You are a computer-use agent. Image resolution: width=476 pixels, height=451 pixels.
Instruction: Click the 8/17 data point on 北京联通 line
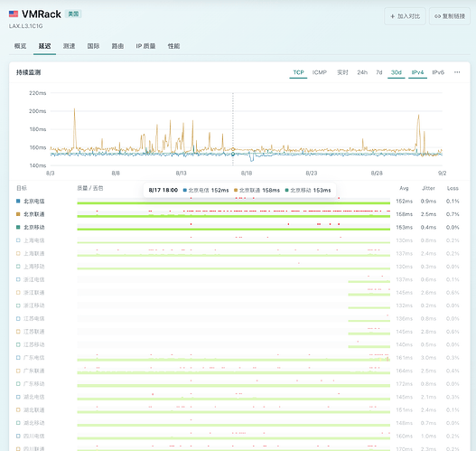point(233,149)
